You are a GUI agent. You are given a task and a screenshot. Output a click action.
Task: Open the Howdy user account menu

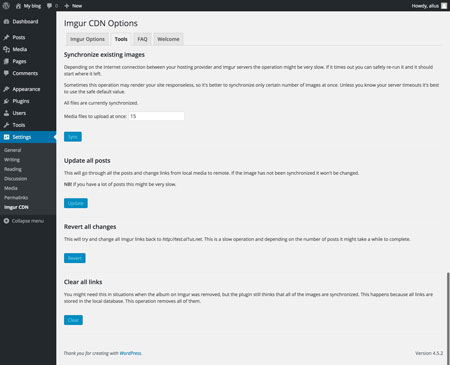pyautogui.click(x=429, y=6)
